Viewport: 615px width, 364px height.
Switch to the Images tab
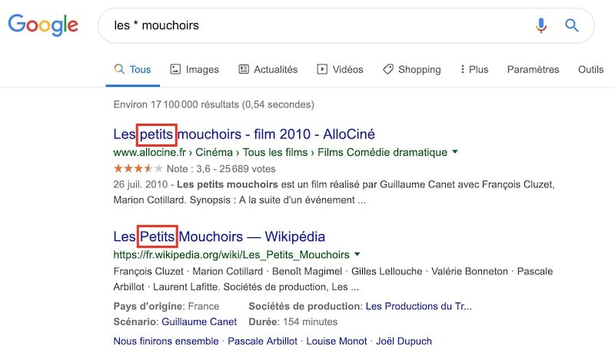(x=194, y=69)
